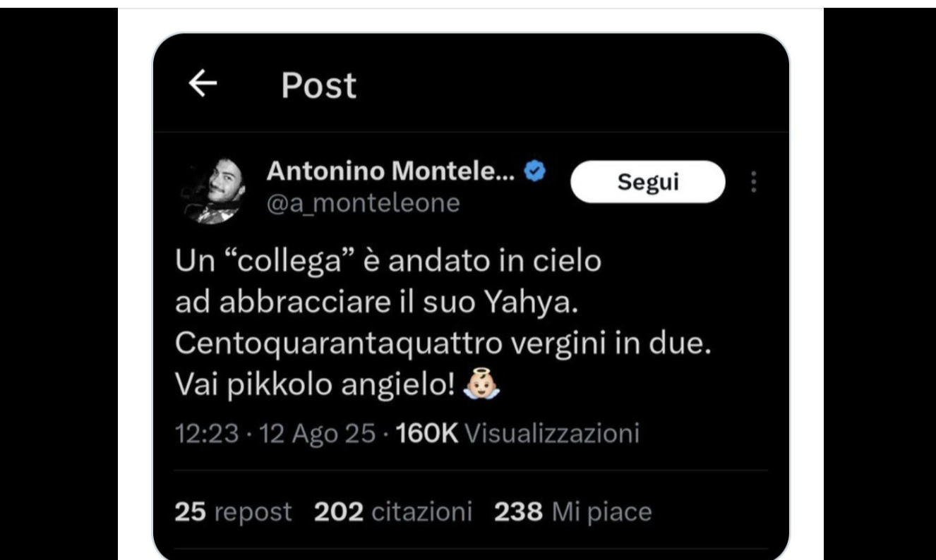Viewport: 936px width, 560px height.
Task: Open the three-dot more options menu
Action: point(754,182)
